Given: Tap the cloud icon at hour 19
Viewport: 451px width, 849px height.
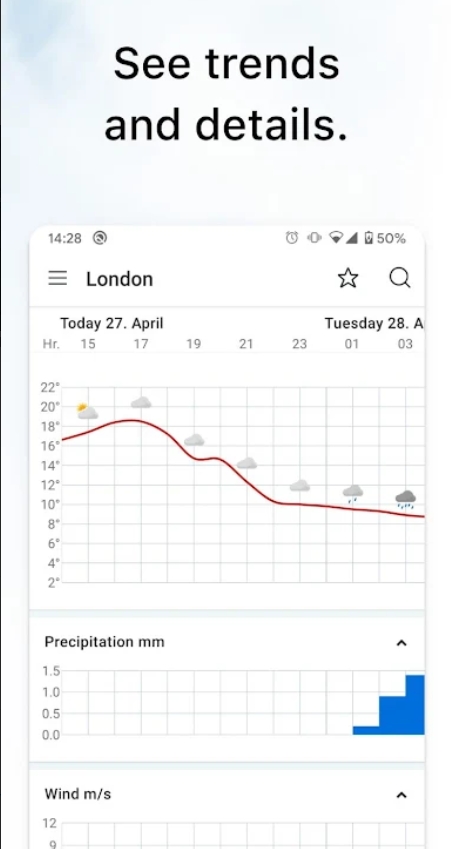Looking at the screenshot, I should pos(194,440).
